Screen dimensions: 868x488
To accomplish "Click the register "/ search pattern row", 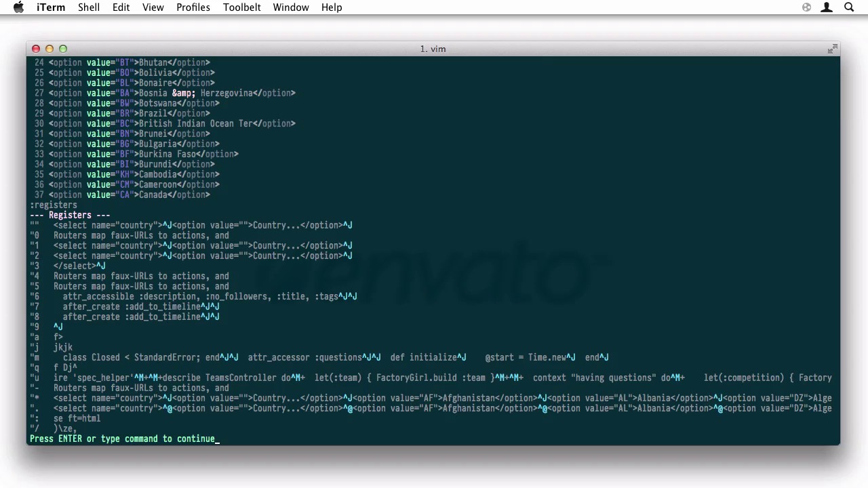I will tap(54, 428).
